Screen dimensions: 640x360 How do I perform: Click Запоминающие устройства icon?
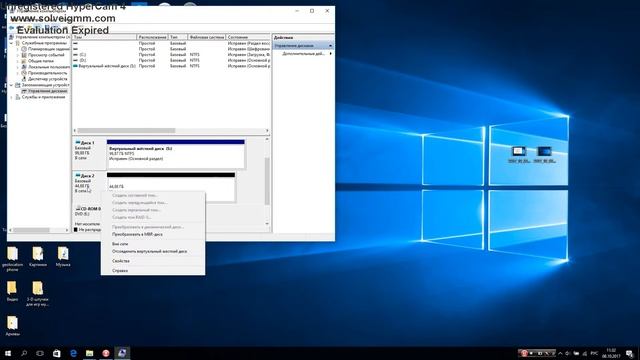click(x=18, y=85)
